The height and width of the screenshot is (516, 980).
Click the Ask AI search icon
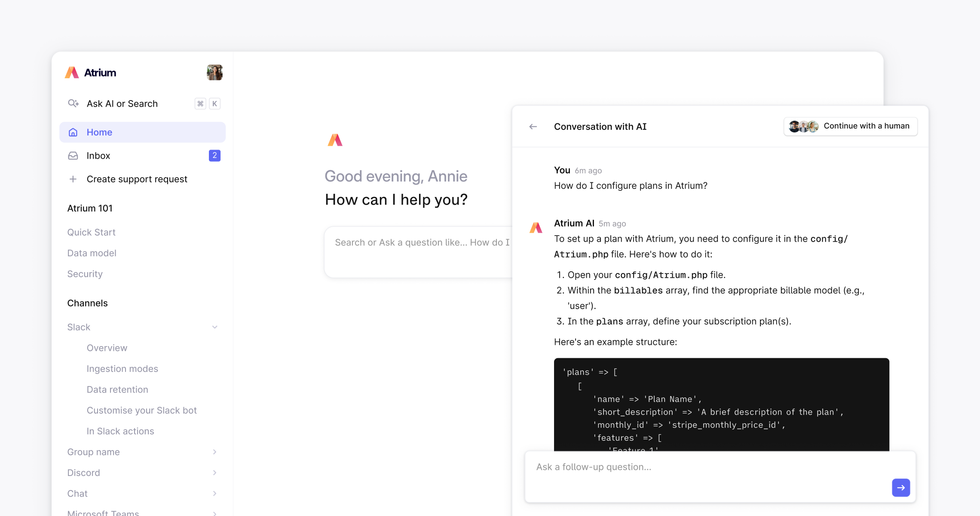73,104
